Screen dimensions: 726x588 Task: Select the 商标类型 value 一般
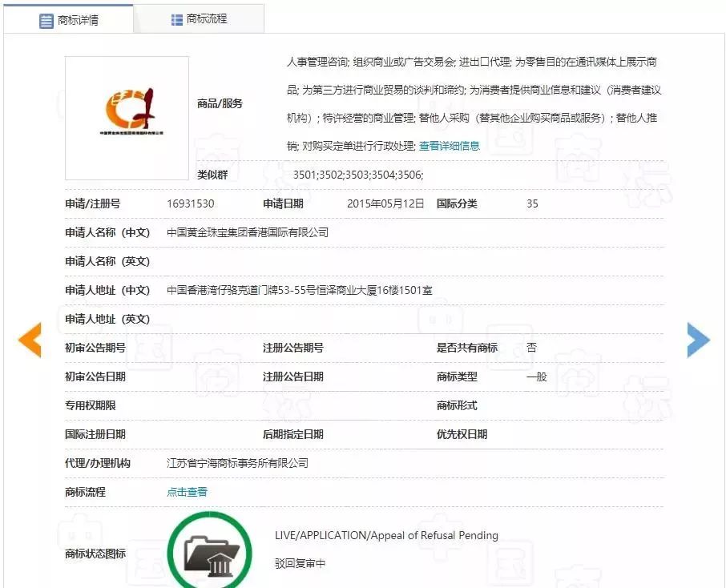coord(536,377)
